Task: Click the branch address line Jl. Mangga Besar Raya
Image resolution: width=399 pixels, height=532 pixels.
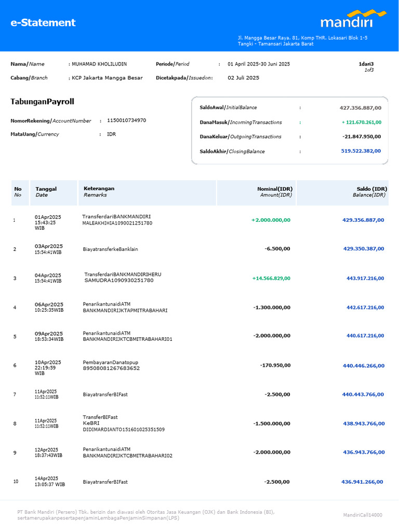Action: point(302,38)
